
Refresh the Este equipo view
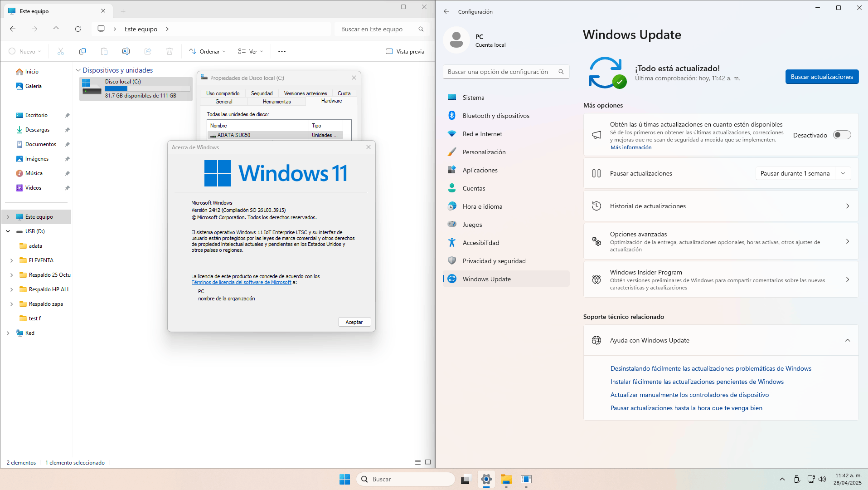pos(78,29)
